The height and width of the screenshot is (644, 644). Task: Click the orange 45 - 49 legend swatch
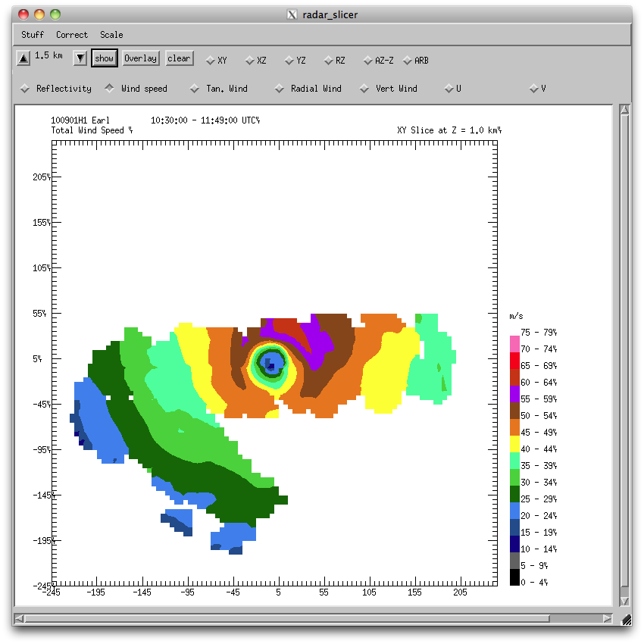(x=514, y=427)
